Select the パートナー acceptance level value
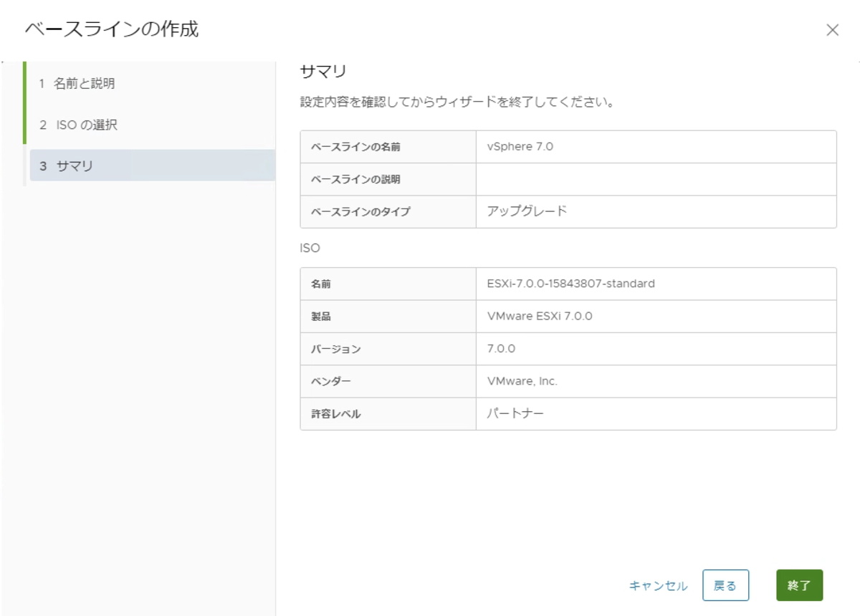860x616 pixels. click(x=515, y=413)
